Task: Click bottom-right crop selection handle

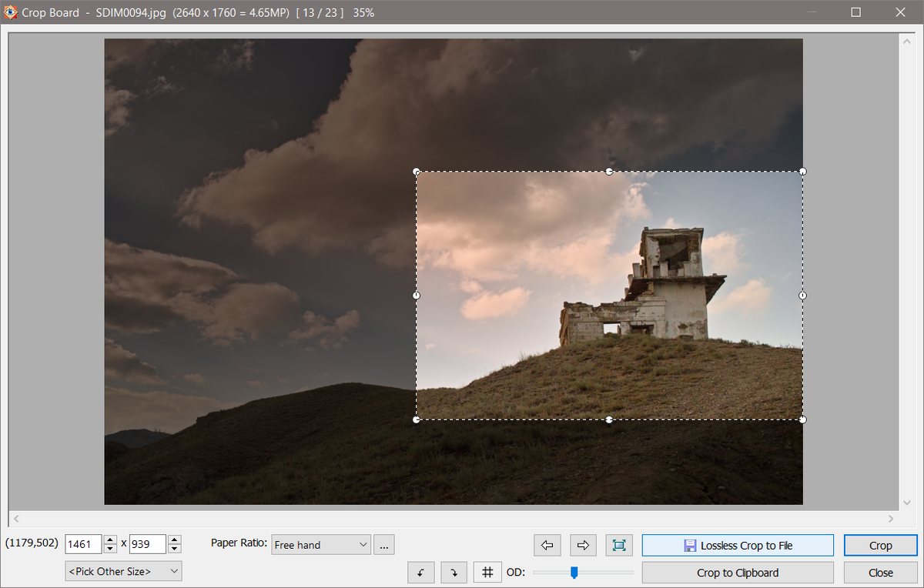Action: 802,419
